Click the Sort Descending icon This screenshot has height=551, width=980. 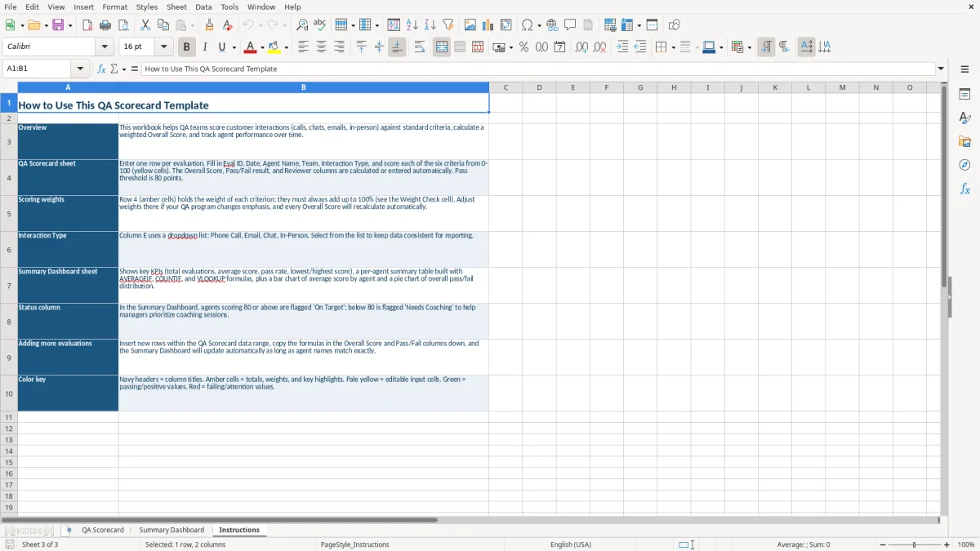[430, 25]
